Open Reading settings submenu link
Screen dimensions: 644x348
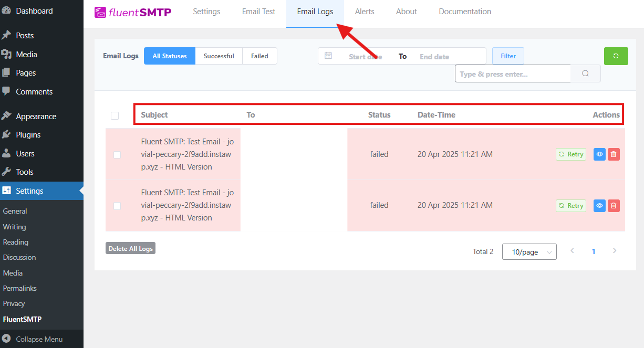point(16,242)
